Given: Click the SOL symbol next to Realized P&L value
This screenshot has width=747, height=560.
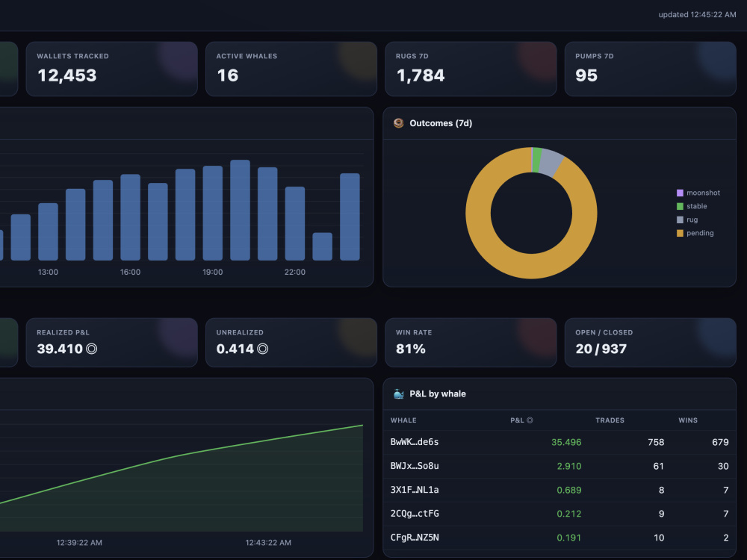Looking at the screenshot, I should [91, 349].
